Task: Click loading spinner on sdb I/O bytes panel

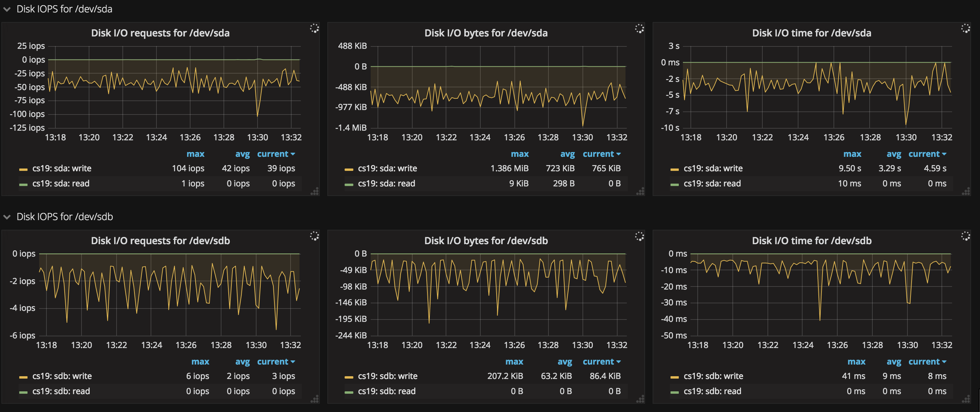Action: tap(640, 236)
